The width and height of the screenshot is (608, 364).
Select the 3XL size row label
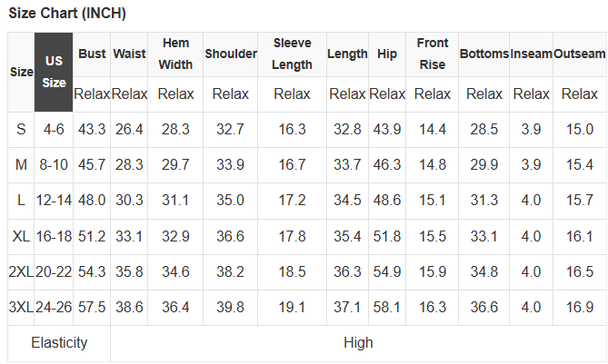pyautogui.click(x=21, y=308)
